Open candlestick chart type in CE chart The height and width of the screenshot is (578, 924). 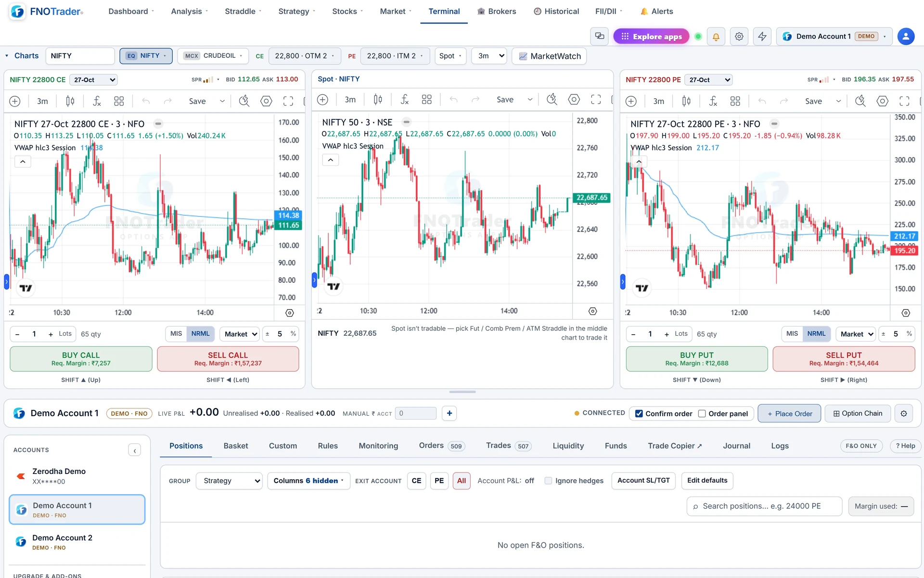70,101
